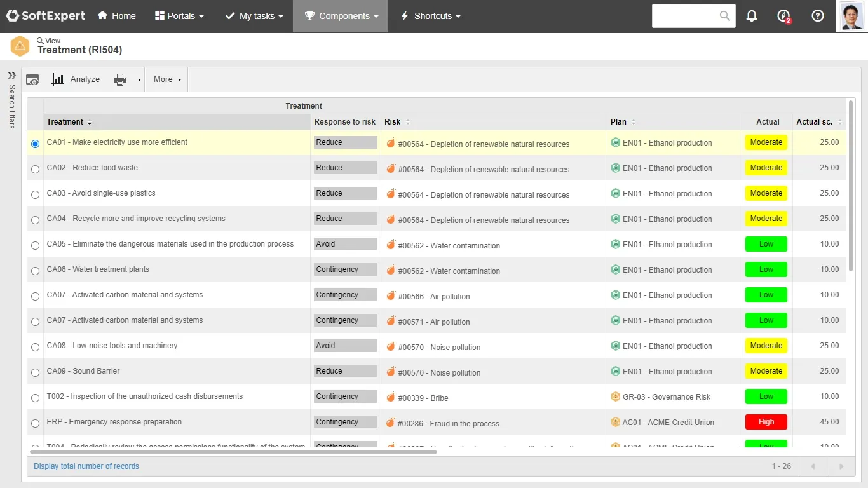Viewport: 868px width, 488px height.
Task: Click the risk icon in CA02 row
Action: 391,168
